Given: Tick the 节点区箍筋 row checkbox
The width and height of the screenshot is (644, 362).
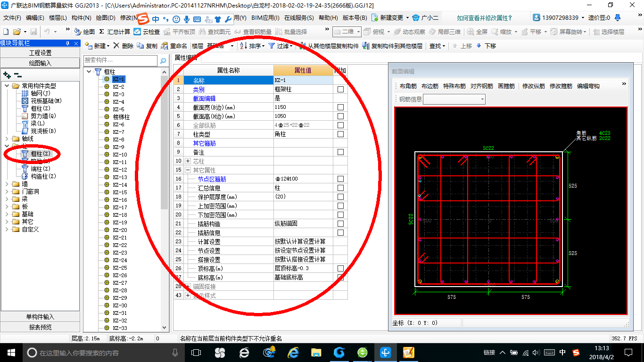Looking at the screenshot, I should 340,179.
